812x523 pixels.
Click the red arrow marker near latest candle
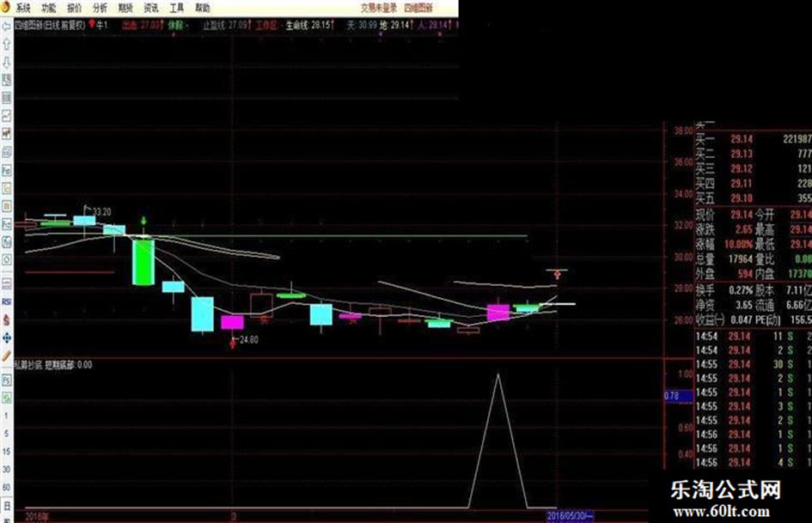tap(557, 274)
